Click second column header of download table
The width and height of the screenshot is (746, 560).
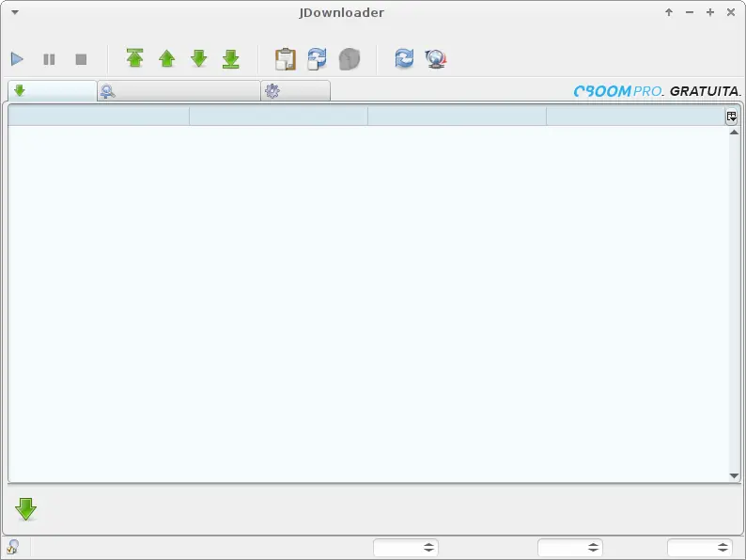pyautogui.click(x=278, y=116)
